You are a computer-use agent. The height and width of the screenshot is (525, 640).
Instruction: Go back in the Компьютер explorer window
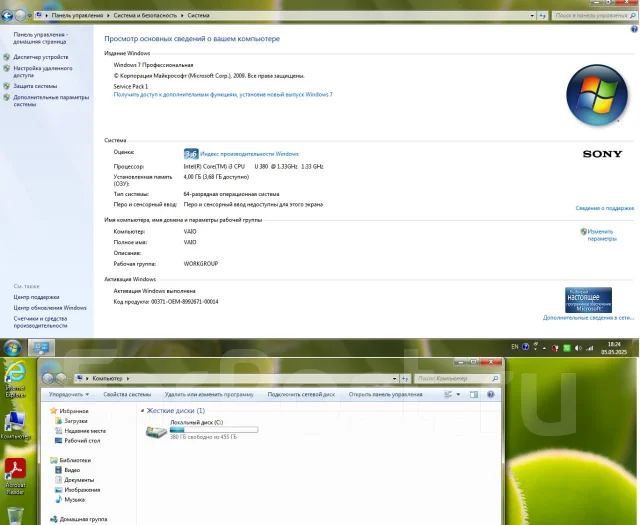[x=48, y=378]
